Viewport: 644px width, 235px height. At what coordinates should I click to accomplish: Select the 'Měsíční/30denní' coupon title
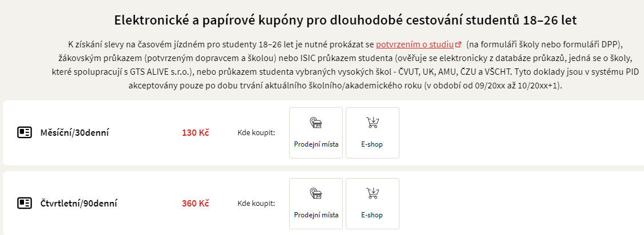coord(74,133)
